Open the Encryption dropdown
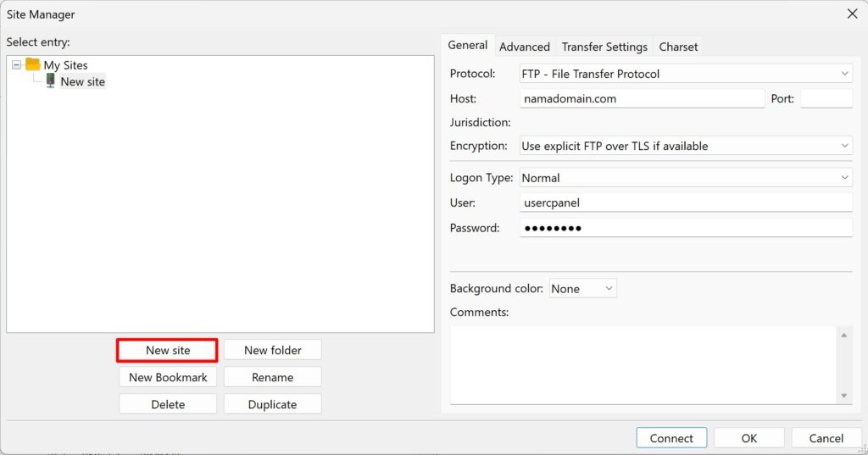 [686, 146]
